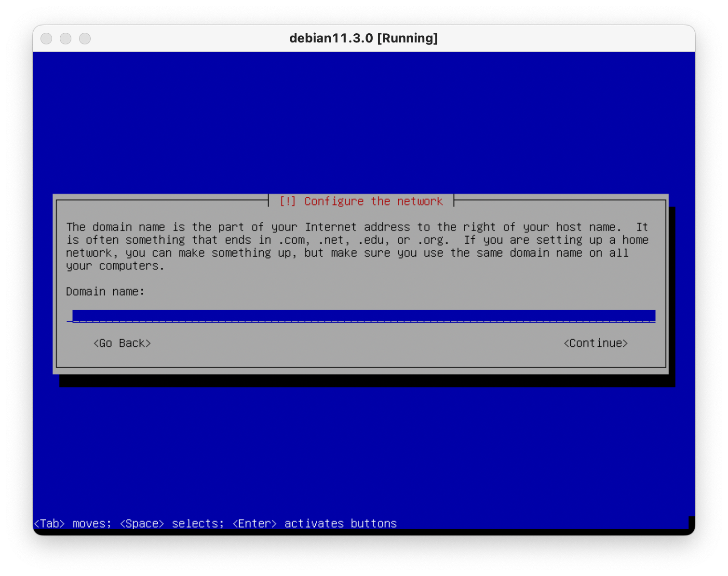Click the words host name in the description
The height and width of the screenshot is (576, 728).
pos(586,227)
